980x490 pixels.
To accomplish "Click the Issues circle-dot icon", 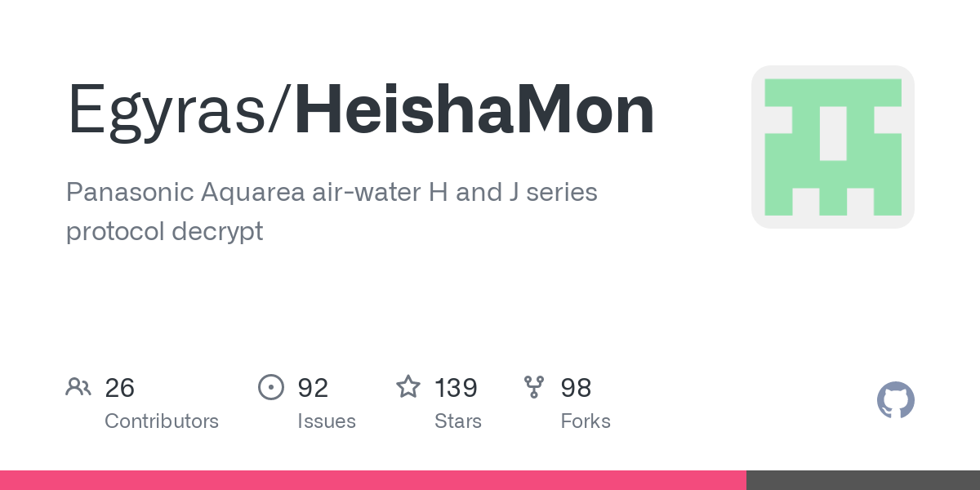I will pyautogui.click(x=270, y=387).
